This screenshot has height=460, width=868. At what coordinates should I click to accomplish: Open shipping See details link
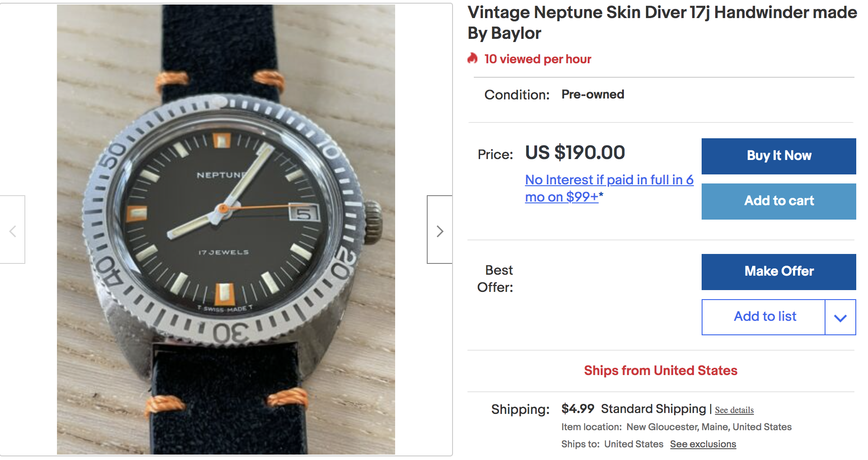pos(734,410)
